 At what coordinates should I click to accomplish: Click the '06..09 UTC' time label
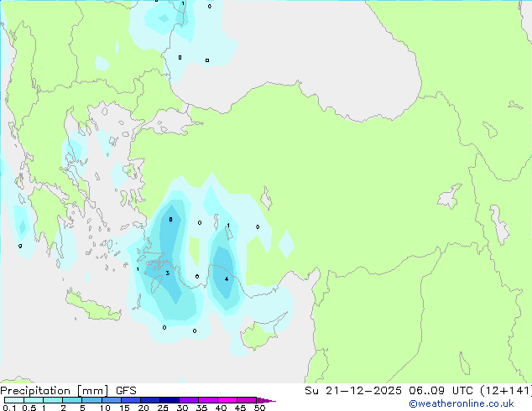click(x=441, y=391)
